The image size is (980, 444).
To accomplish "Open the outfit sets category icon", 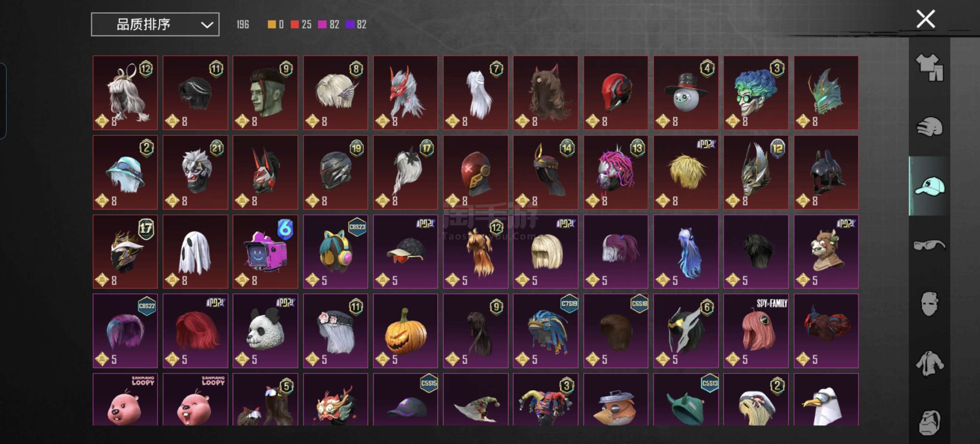I will click(x=929, y=67).
